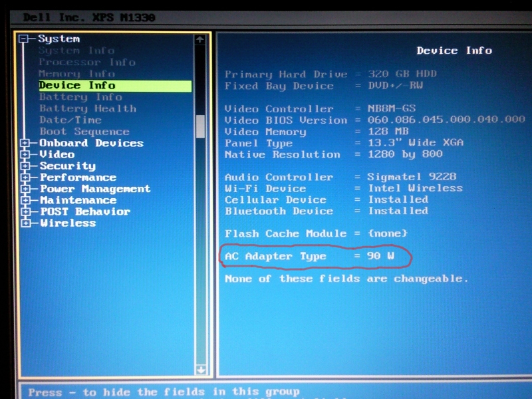
Task: Click the 128 MB value
Action: [388, 131]
